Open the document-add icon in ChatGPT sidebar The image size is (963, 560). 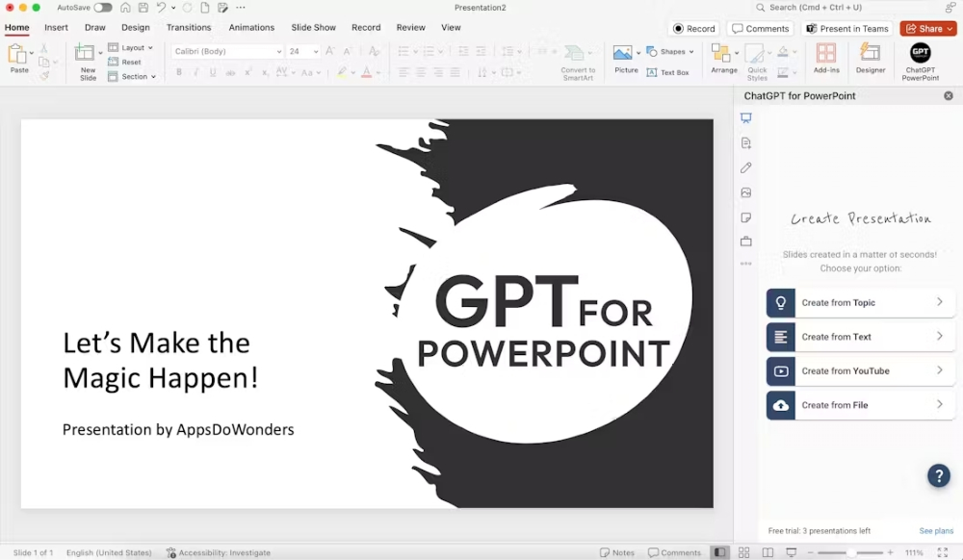(x=745, y=143)
